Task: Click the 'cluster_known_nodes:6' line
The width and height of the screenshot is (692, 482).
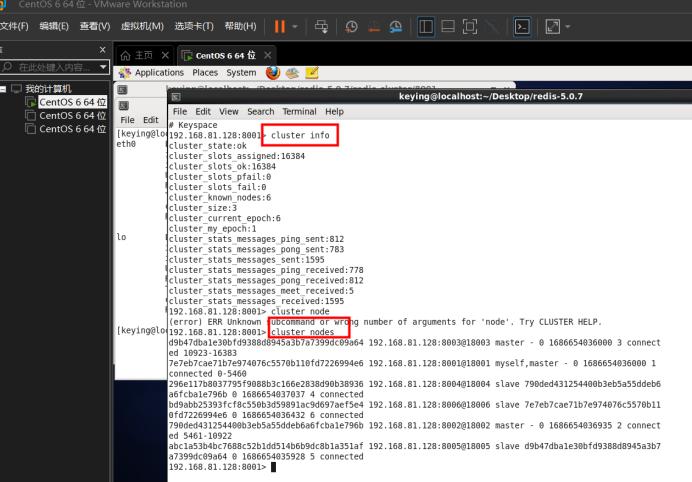Action: [220, 198]
